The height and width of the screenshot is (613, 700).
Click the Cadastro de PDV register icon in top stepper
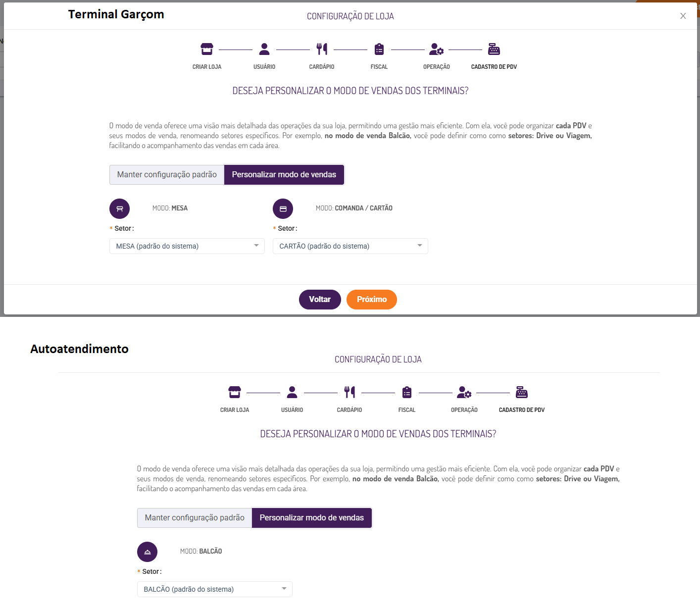(494, 49)
